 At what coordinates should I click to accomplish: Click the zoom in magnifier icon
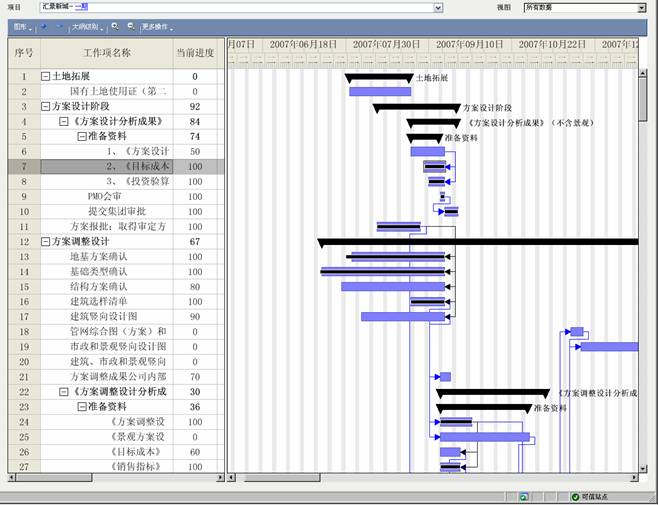point(115,26)
